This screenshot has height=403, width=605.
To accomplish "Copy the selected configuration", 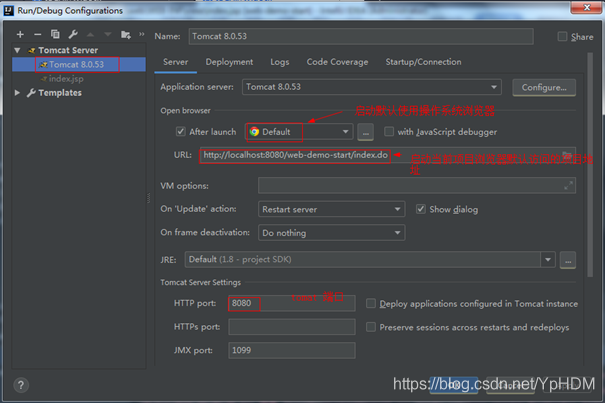I will pos(55,35).
